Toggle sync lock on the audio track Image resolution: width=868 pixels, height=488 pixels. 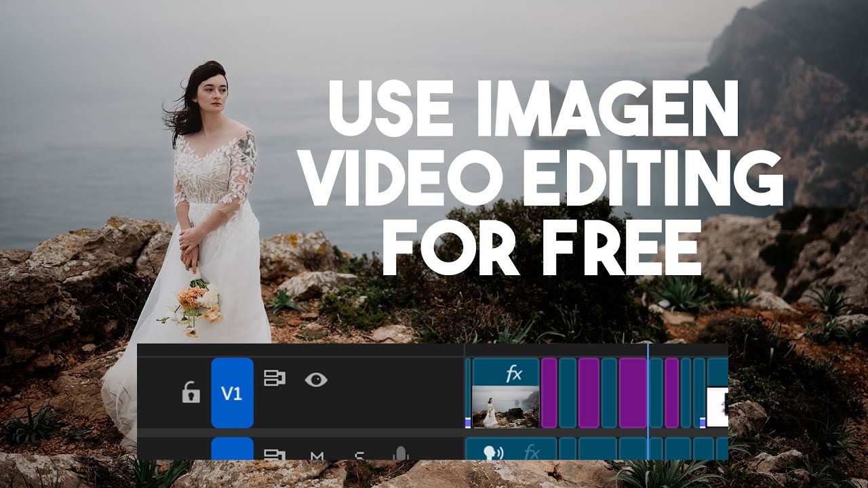(x=274, y=454)
